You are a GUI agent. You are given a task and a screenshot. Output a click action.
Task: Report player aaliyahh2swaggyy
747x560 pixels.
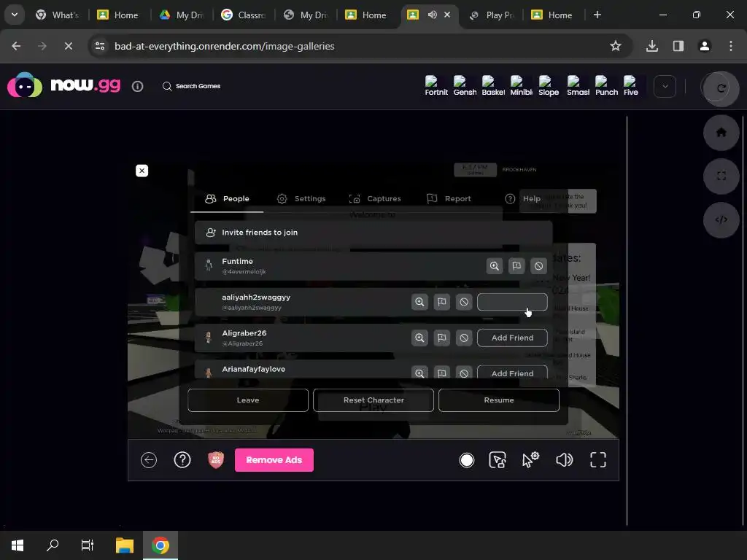[x=441, y=302]
